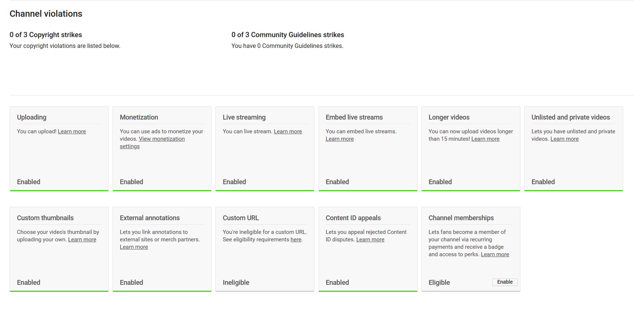The width and height of the screenshot is (644, 316).
Task: Click Enabled status in Embed live streams card
Action: pos(337,182)
